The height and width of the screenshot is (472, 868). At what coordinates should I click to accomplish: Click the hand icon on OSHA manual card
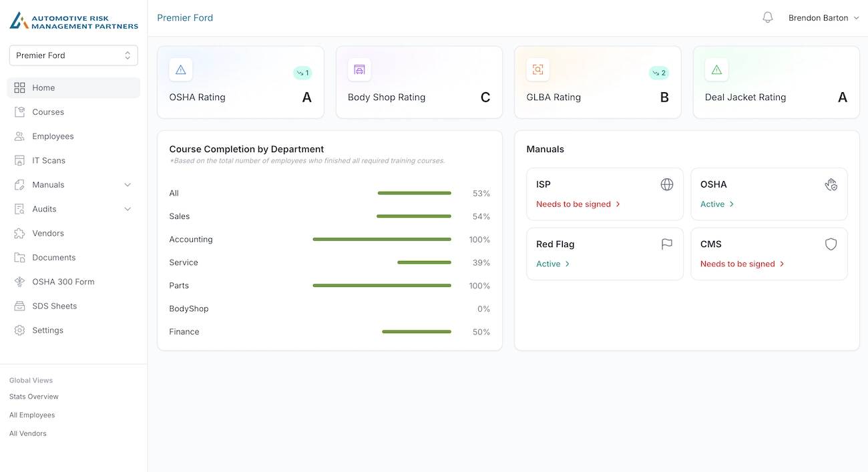831,184
